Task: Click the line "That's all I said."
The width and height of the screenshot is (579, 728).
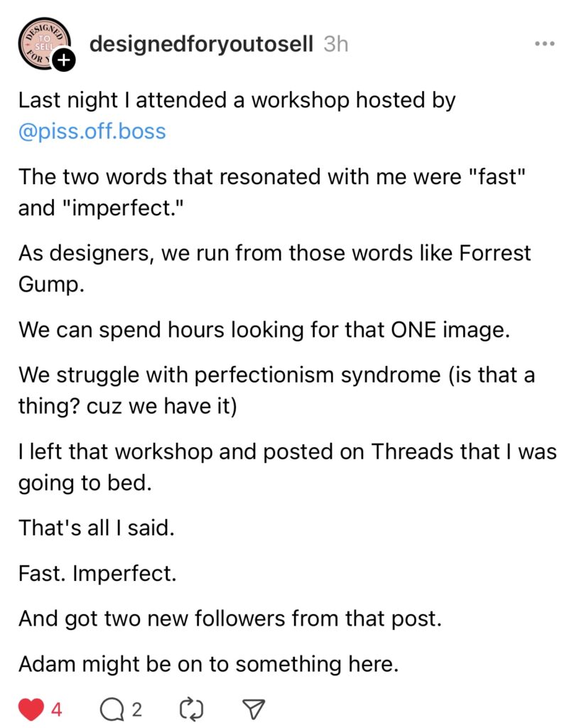Action: [96, 530]
